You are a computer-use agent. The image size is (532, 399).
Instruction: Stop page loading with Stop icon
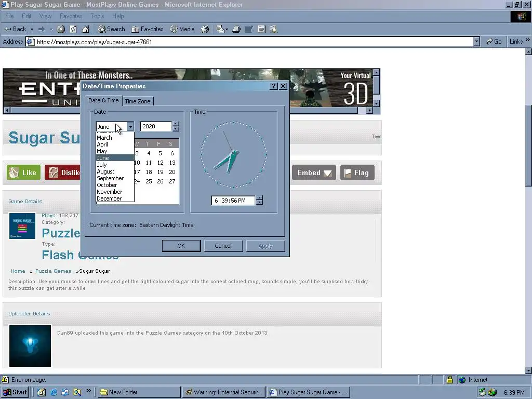pos(61,29)
